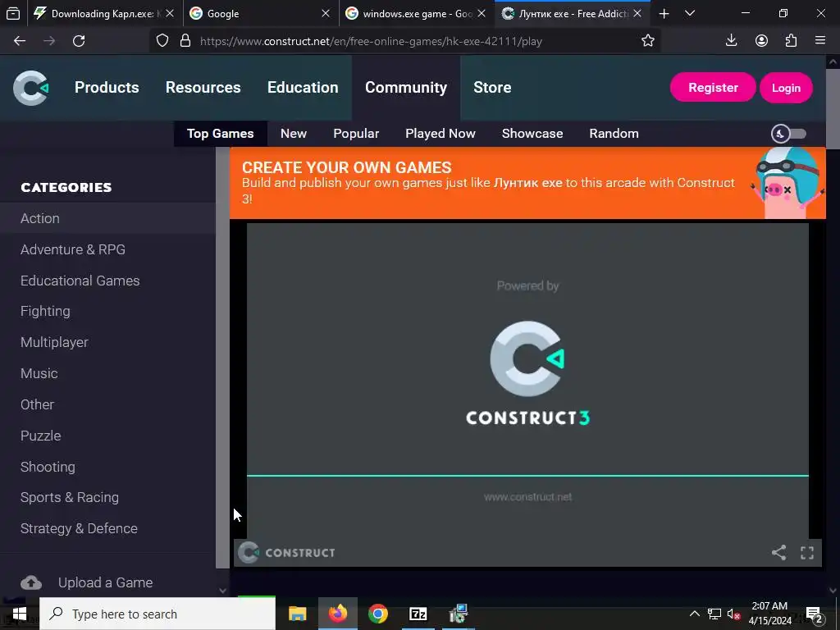The height and width of the screenshot is (630, 840).
Task: Open the notification center icon
Action: tap(815, 614)
